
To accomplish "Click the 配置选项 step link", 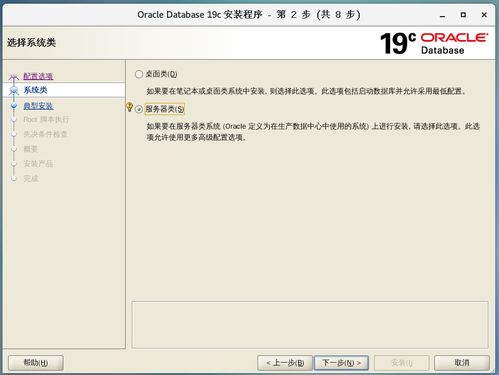I will pos(38,76).
